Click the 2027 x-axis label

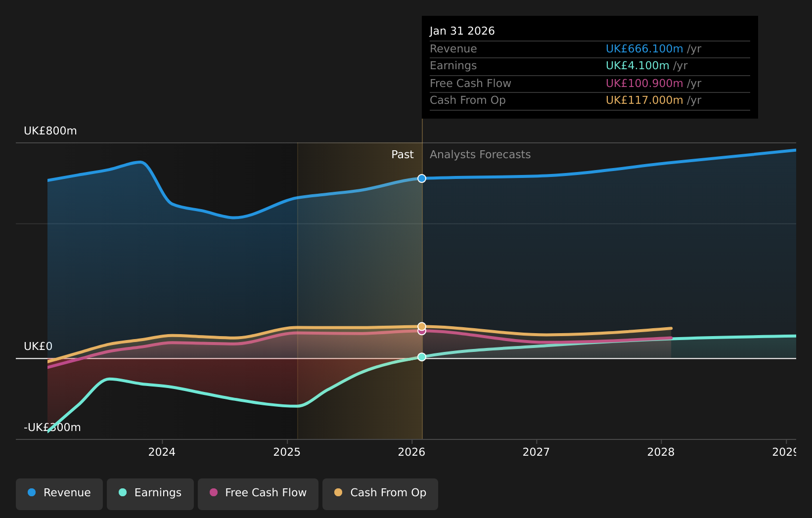click(x=536, y=452)
